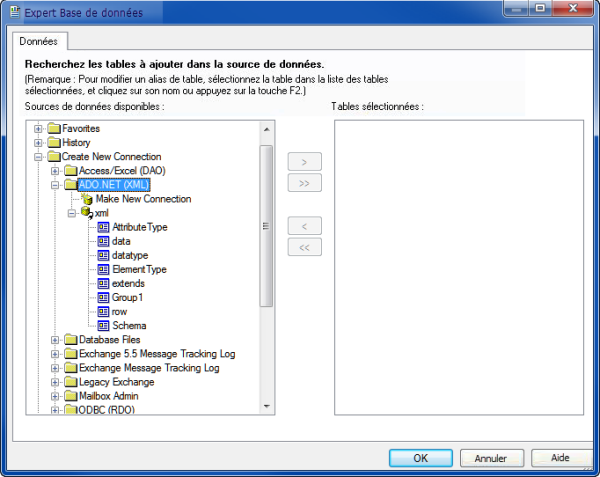Image resolution: width=600 pixels, height=477 pixels.
Task: Click the Annuler button
Action: tap(490, 458)
